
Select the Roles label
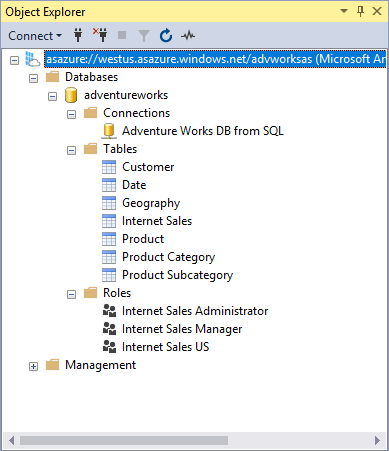click(x=117, y=293)
